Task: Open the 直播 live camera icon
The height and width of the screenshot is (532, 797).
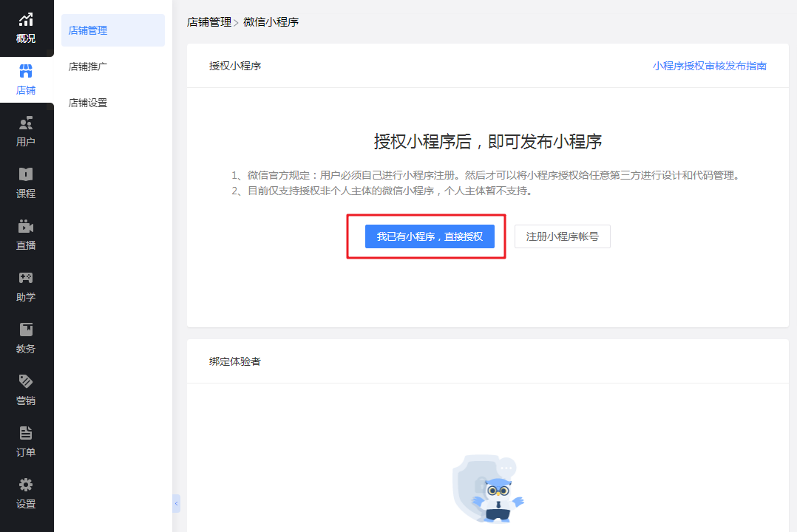Action: tap(26, 226)
